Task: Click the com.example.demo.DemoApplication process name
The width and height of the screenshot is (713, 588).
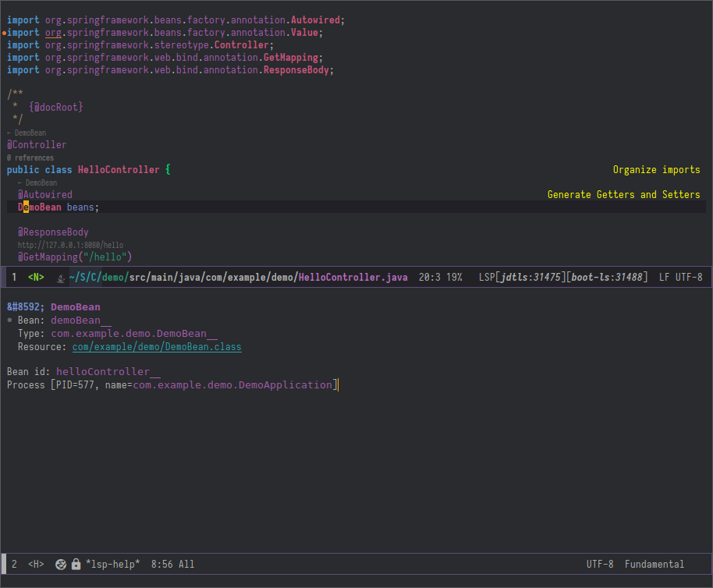Action: click(x=232, y=385)
